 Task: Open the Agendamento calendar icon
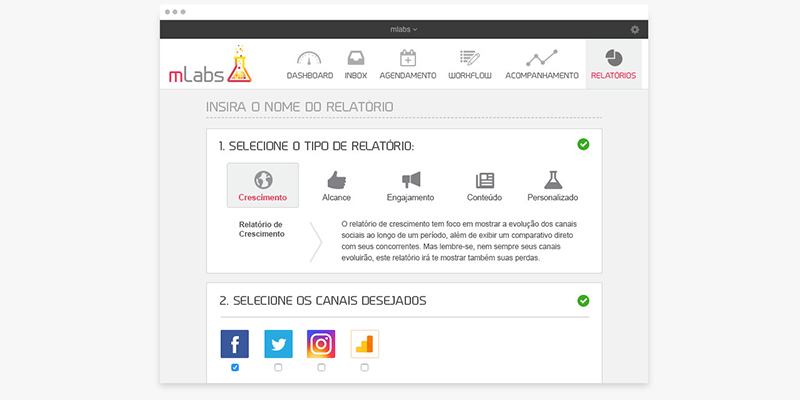click(408, 58)
